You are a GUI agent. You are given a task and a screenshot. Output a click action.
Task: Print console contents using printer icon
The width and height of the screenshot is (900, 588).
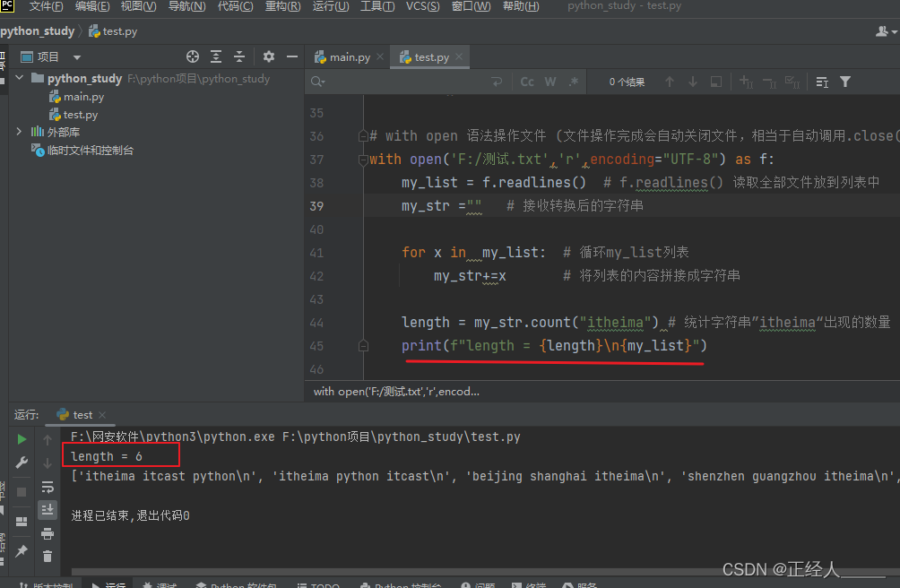(48, 532)
